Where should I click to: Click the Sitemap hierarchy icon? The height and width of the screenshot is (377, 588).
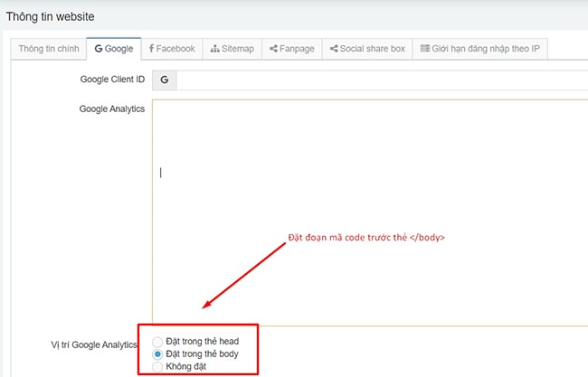click(214, 49)
